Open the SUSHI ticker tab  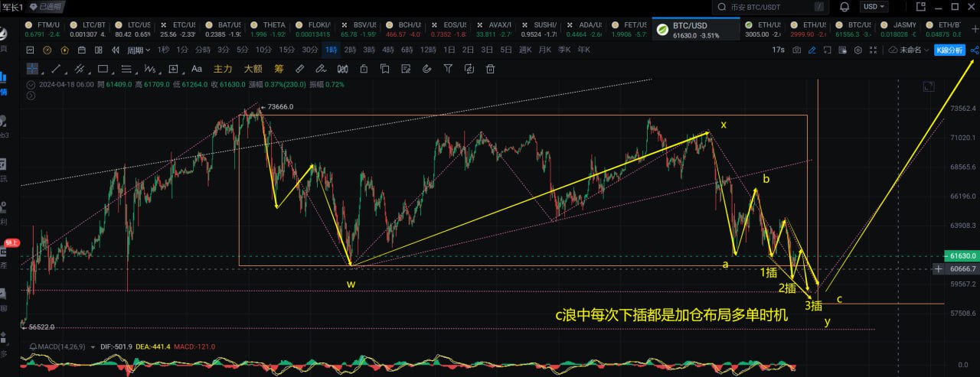540,30
